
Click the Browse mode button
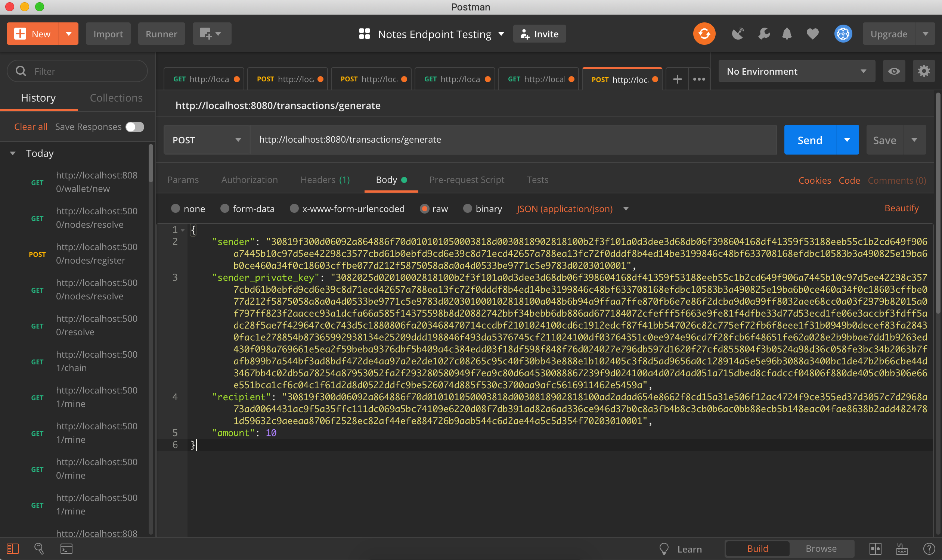tap(821, 548)
